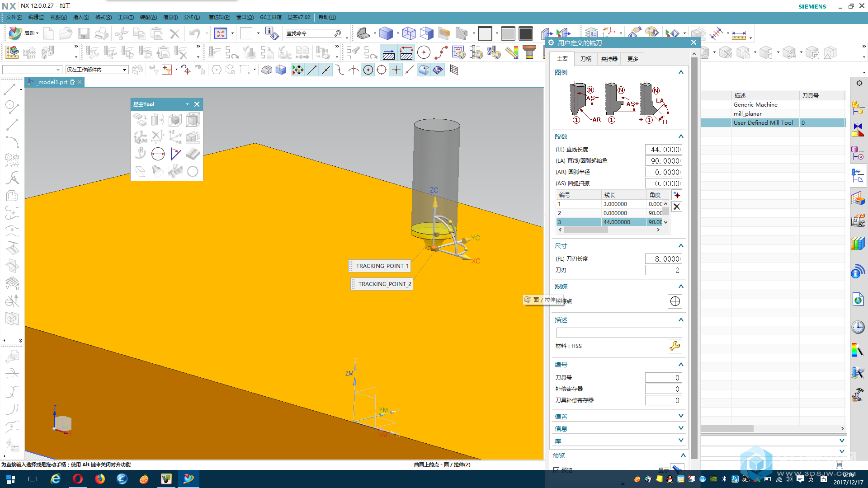Open the 分析(L) menu
The width and height of the screenshot is (868, 488).
point(192,17)
